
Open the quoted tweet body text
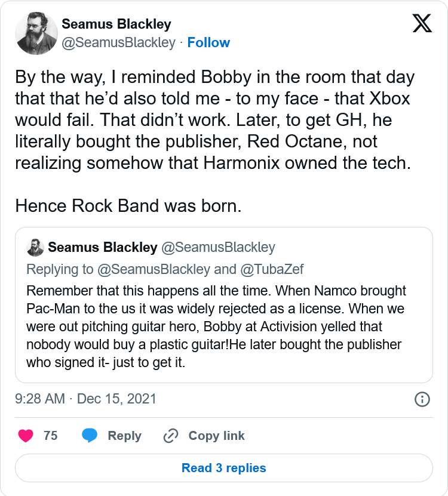(216, 326)
